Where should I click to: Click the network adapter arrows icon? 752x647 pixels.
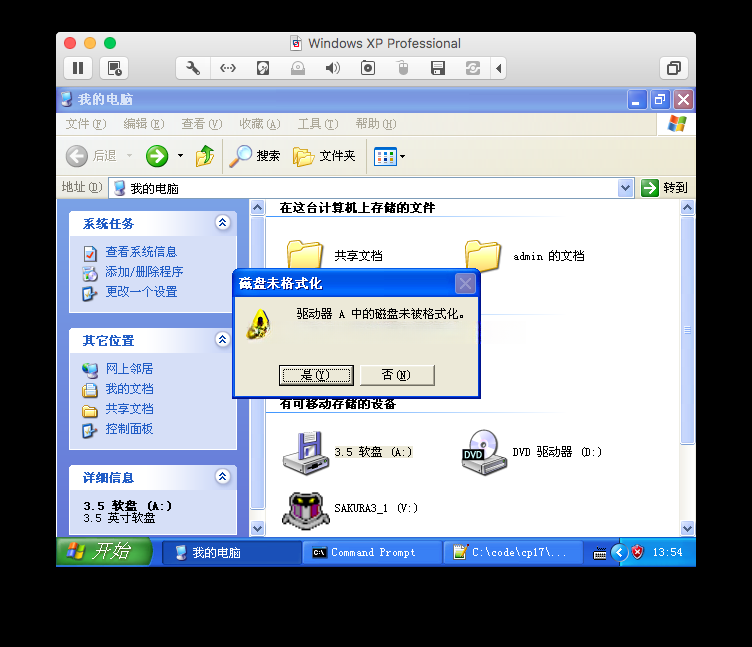click(228, 68)
